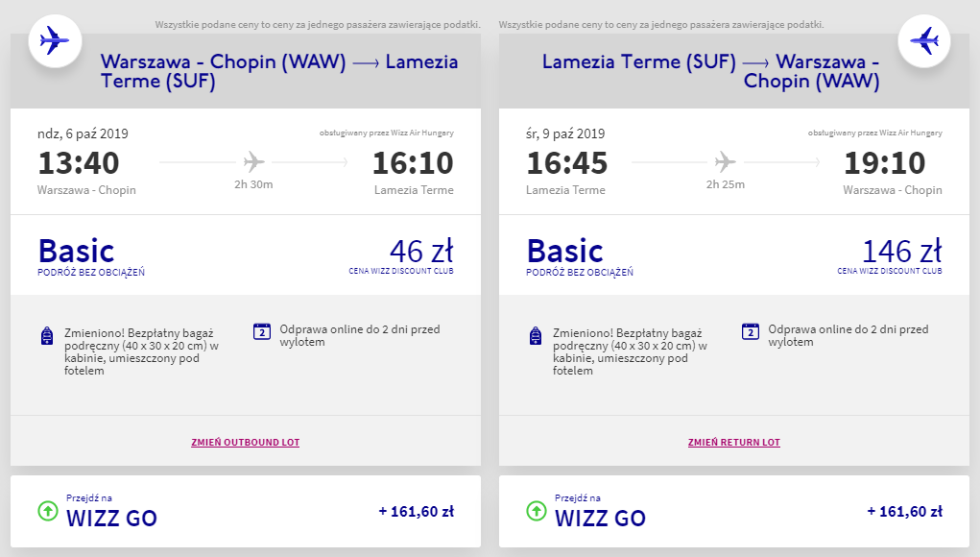Click the return flight airplane badge icon
The height and width of the screenshot is (557, 980).
coord(923,41)
